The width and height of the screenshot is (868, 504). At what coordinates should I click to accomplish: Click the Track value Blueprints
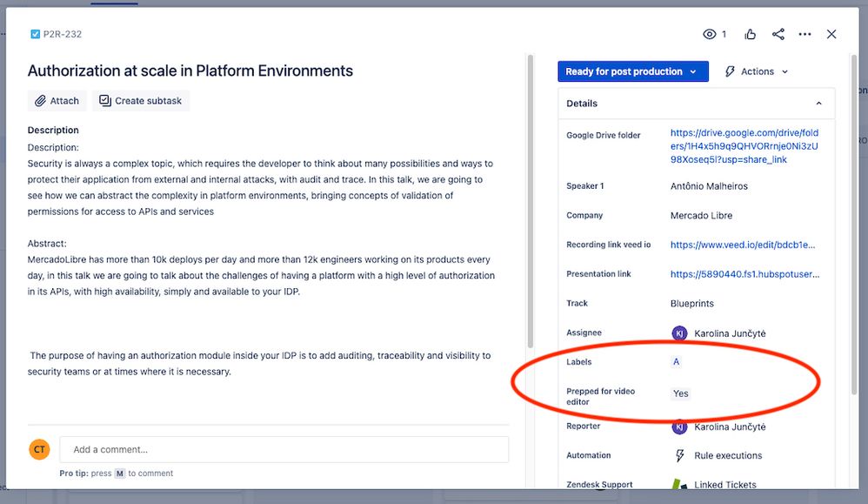pos(692,304)
